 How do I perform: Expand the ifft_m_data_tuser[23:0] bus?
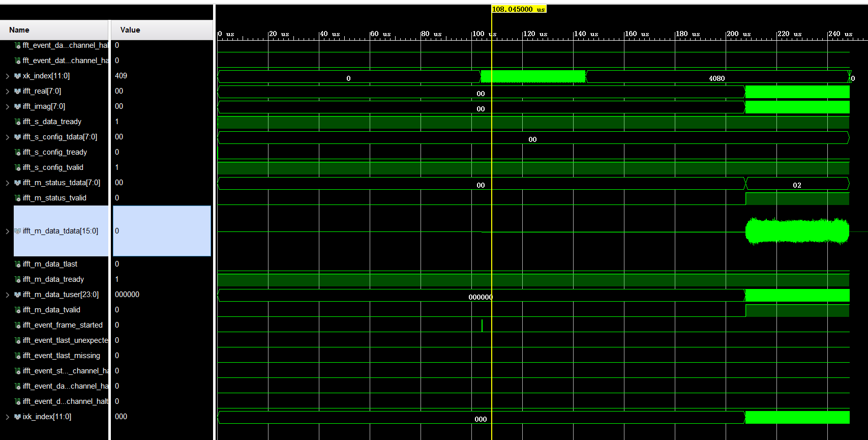pyautogui.click(x=7, y=295)
